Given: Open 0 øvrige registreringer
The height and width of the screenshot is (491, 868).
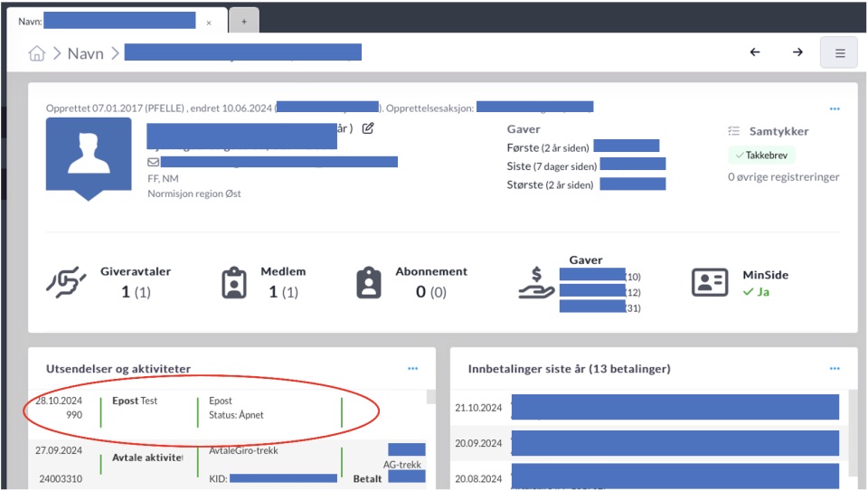Looking at the screenshot, I should 783,176.
